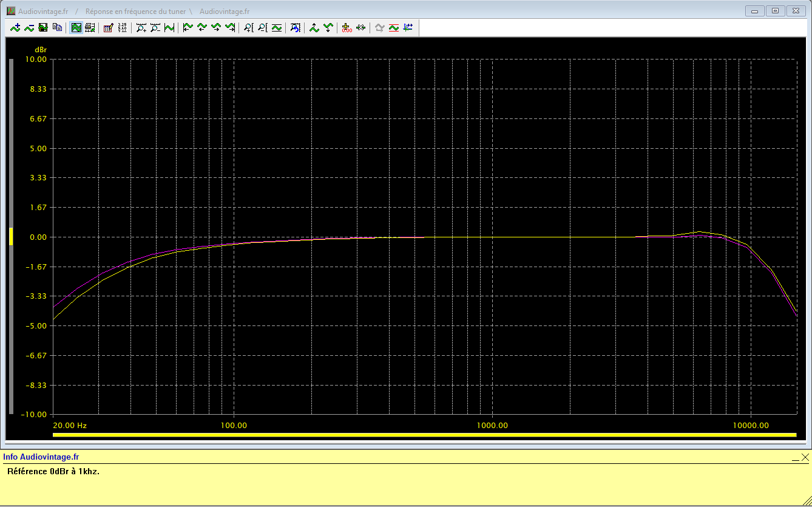
Task: Click the compress arrows icon
Action: (360, 27)
